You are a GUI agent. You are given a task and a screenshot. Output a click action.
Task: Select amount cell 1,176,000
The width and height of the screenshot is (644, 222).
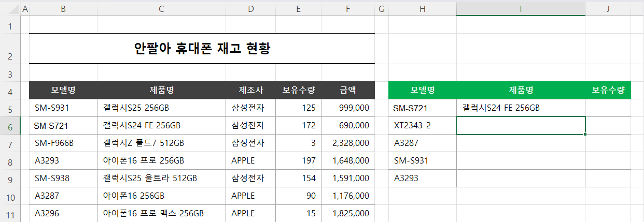(348, 196)
